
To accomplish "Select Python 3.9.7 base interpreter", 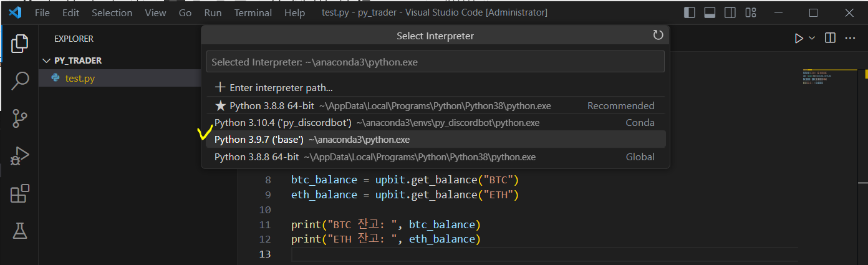I will (x=435, y=139).
